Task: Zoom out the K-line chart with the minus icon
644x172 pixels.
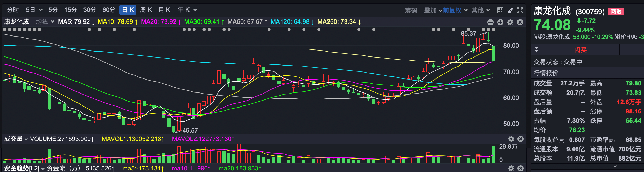Action: point(491,22)
